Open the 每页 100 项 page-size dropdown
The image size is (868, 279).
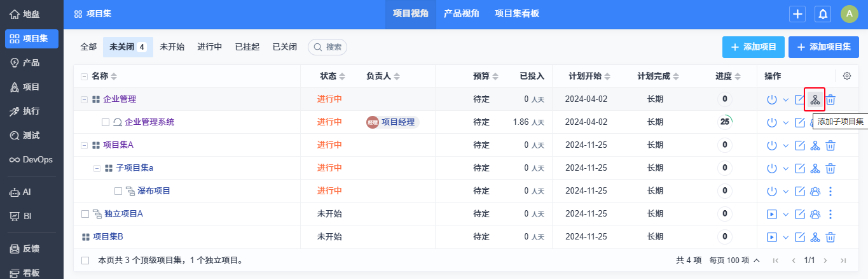click(x=734, y=261)
